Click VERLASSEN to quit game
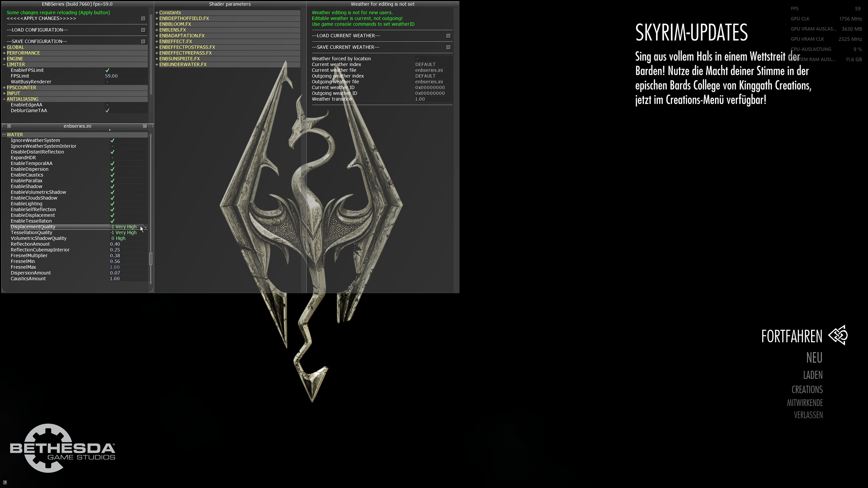The width and height of the screenshot is (868, 488). (x=808, y=415)
